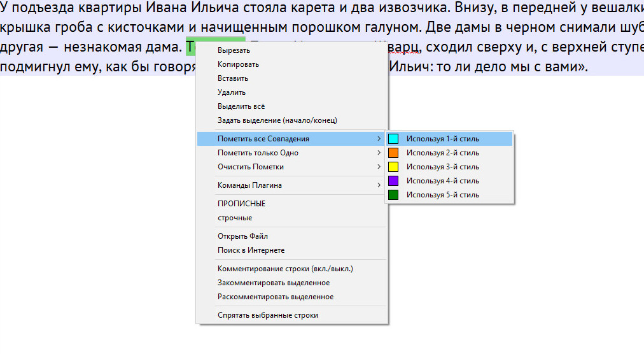Click green swatch of 5-й стиль
Image resolution: width=644 pixels, height=354 pixels.
[393, 194]
